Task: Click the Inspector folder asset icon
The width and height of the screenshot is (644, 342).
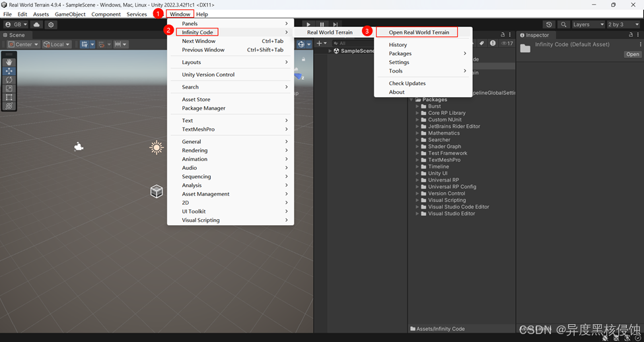Action: click(x=525, y=48)
